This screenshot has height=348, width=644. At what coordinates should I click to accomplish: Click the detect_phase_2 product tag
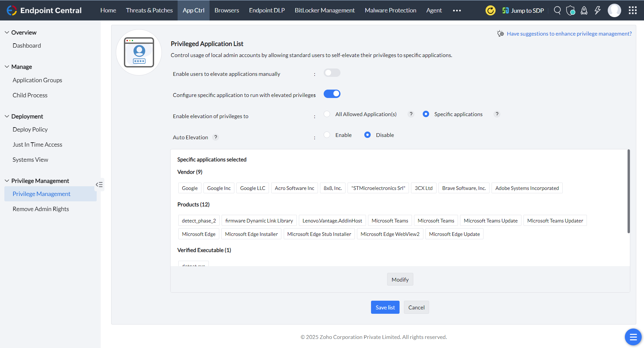199,221
